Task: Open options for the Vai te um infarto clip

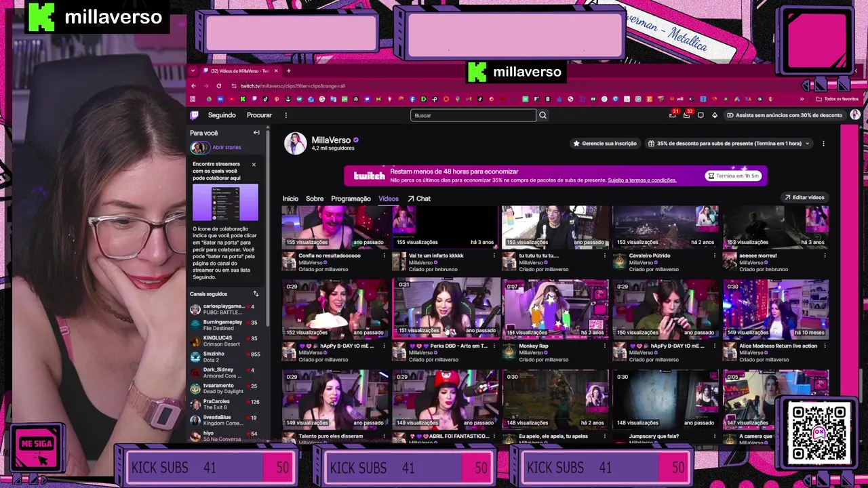Action: [x=494, y=256]
